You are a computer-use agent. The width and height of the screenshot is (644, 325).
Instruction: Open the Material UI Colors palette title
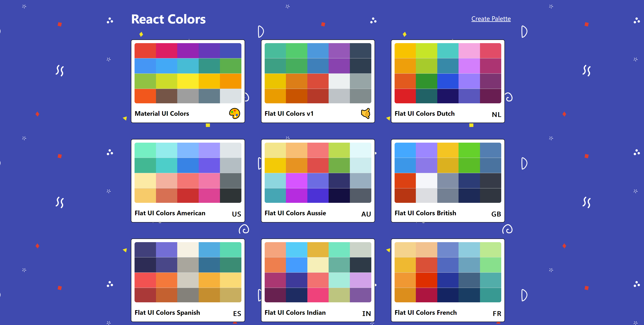[162, 114]
